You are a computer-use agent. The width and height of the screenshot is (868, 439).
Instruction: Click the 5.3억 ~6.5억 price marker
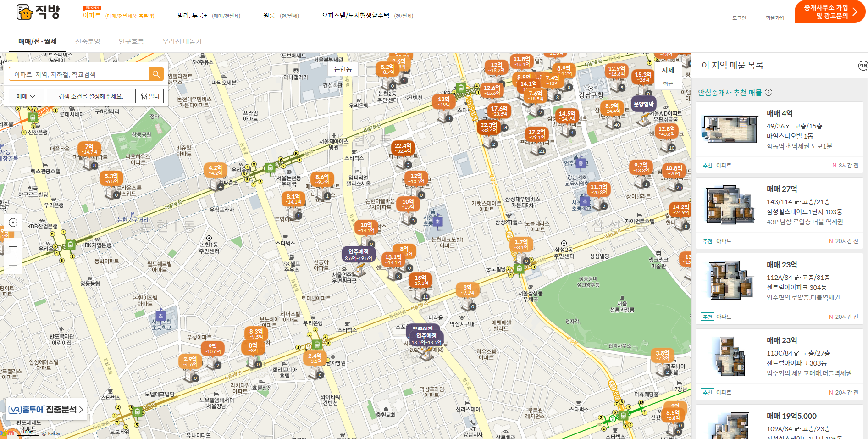111,178
